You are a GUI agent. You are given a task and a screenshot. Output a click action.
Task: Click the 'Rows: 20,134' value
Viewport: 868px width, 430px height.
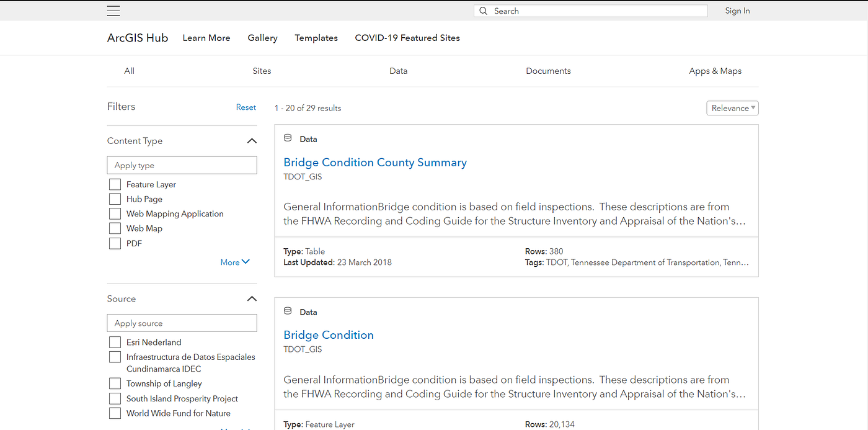tap(549, 424)
